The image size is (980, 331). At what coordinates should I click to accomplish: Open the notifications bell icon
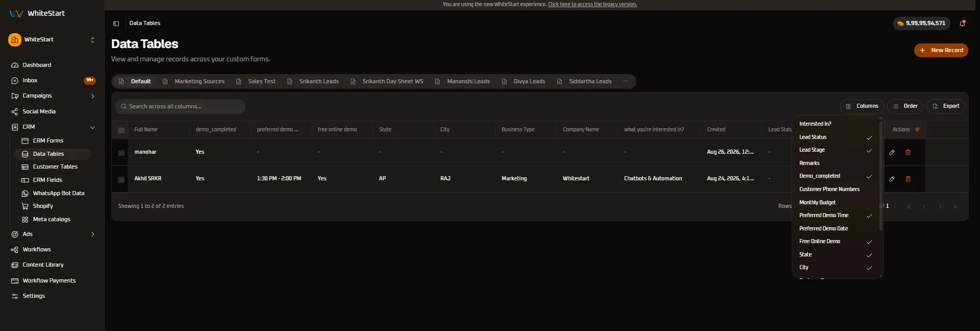click(962, 23)
